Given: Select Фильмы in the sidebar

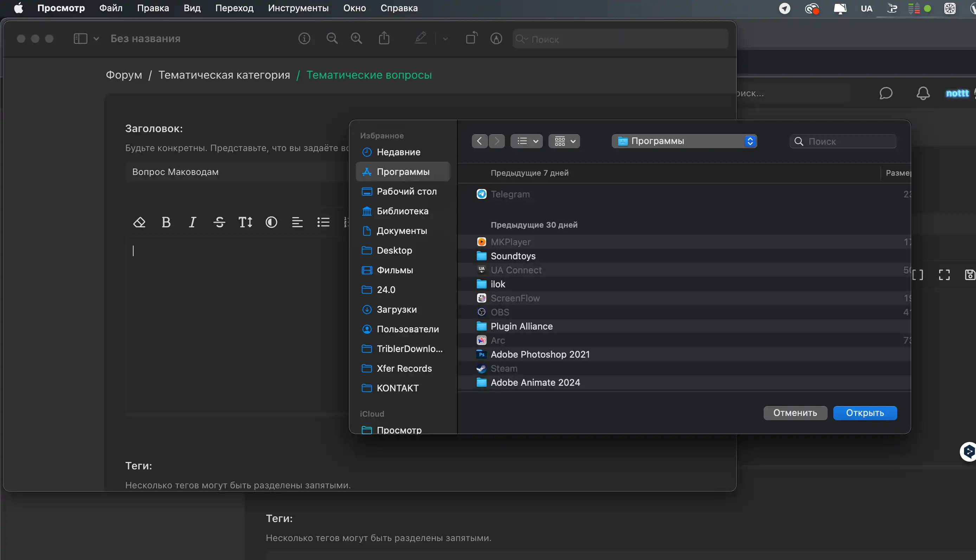Looking at the screenshot, I should pyautogui.click(x=403, y=270).
